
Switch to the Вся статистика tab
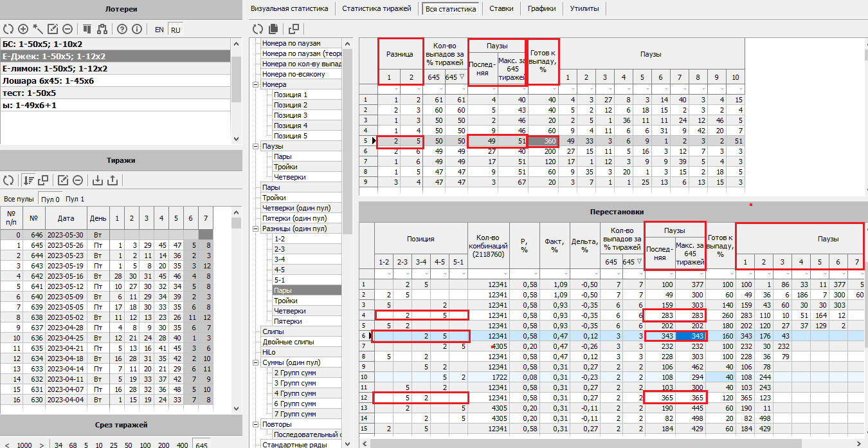(x=450, y=8)
